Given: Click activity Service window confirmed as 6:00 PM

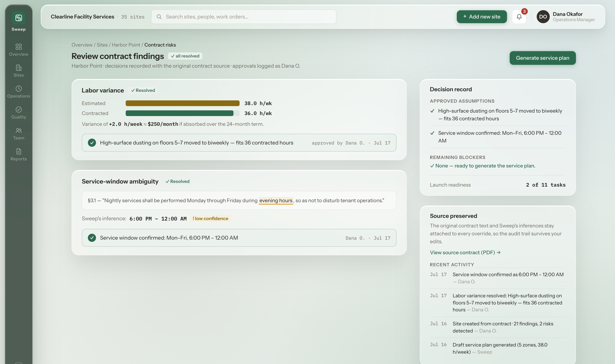Looking at the screenshot, I should (x=498, y=278).
